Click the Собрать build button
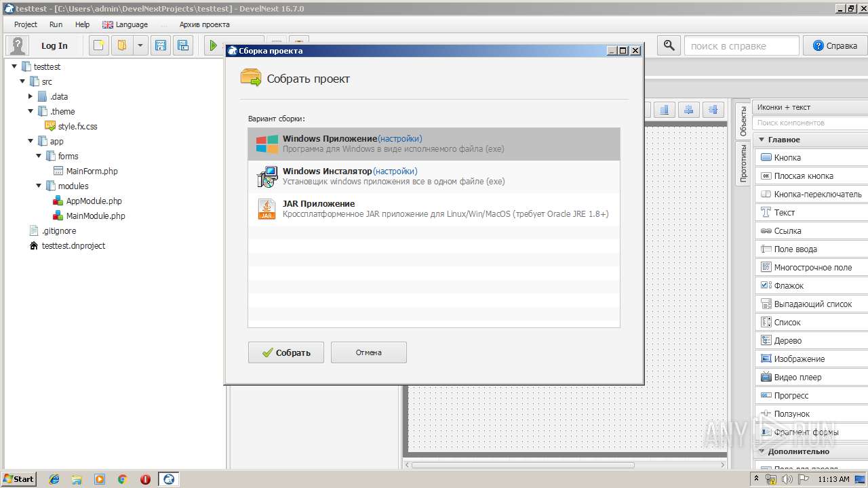Screen dimensions: 868x488 (286, 352)
